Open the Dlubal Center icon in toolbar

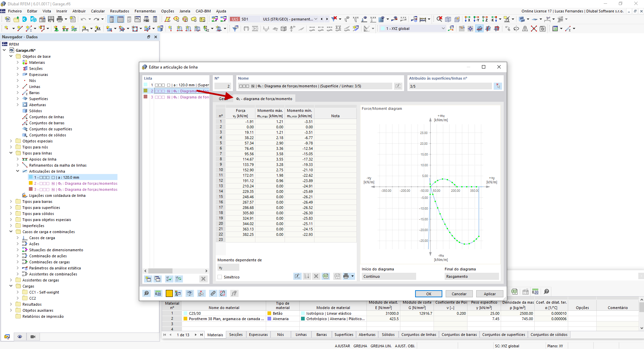point(24,19)
